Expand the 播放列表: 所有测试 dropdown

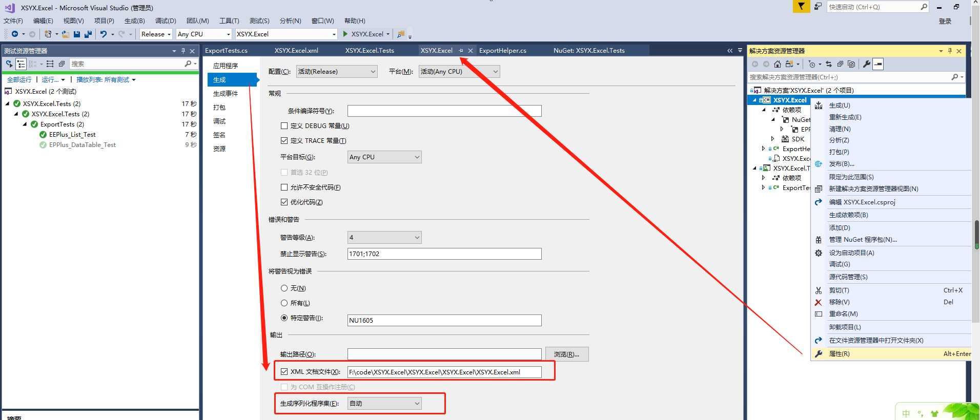click(106, 80)
